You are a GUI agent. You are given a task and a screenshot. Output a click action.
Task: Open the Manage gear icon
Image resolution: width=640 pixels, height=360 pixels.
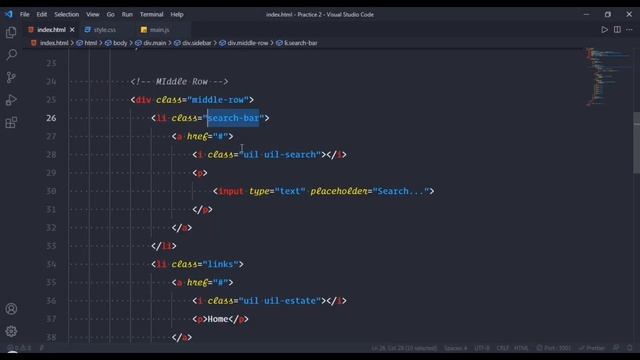(11, 331)
